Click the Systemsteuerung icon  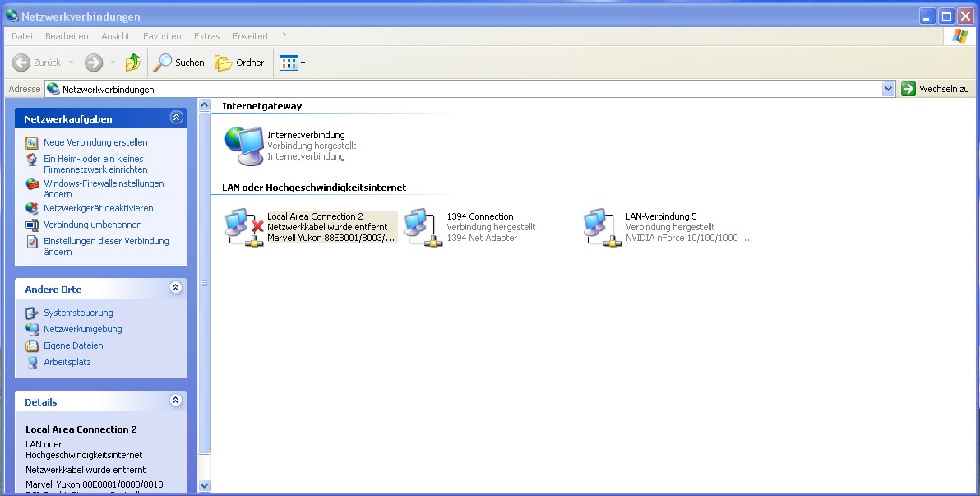[32, 313]
